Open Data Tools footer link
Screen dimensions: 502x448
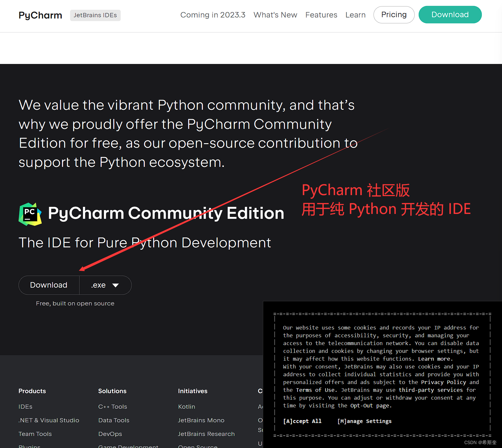tap(114, 420)
